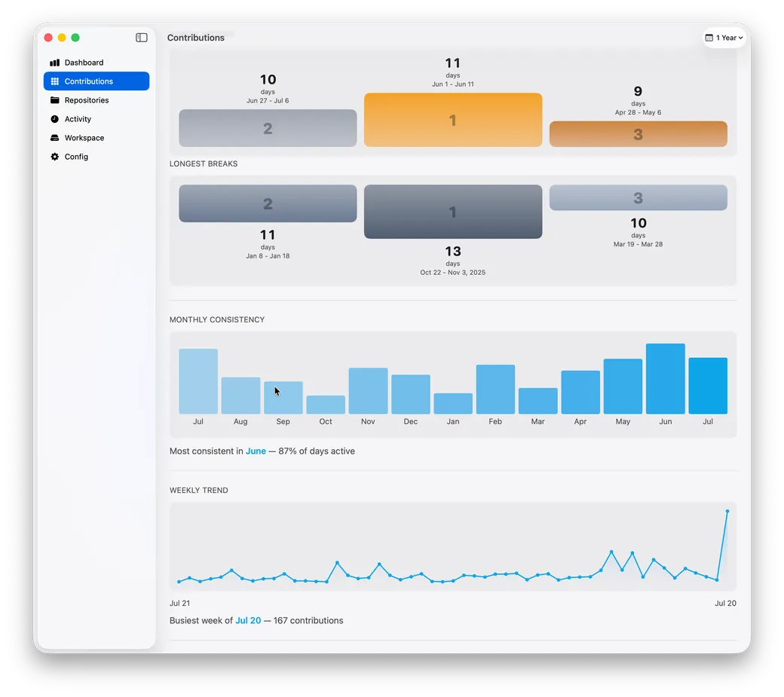Image resolution: width=784 pixels, height=697 pixels.
Task: Click the light rank 3 break block
Action: click(x=638, y=197)
